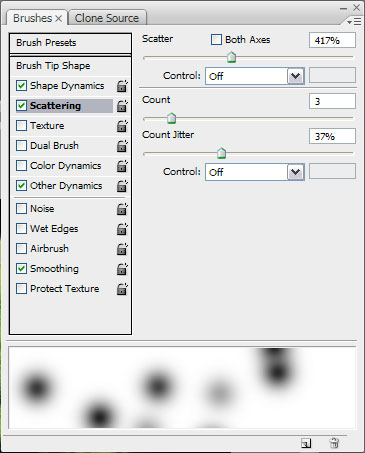Open the Count Jitter Control dropdown
This screenshot has width=365, height=453.
tap(255, 172)
